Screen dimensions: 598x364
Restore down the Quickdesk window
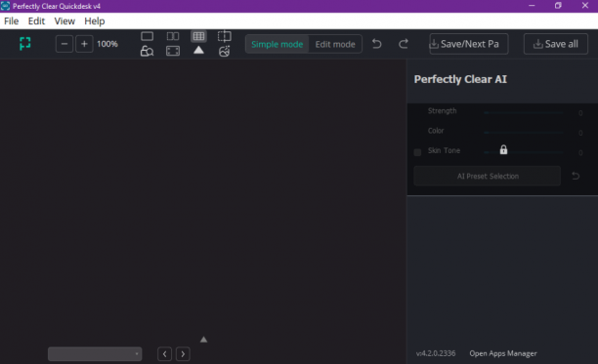click(x=558, y=6)
